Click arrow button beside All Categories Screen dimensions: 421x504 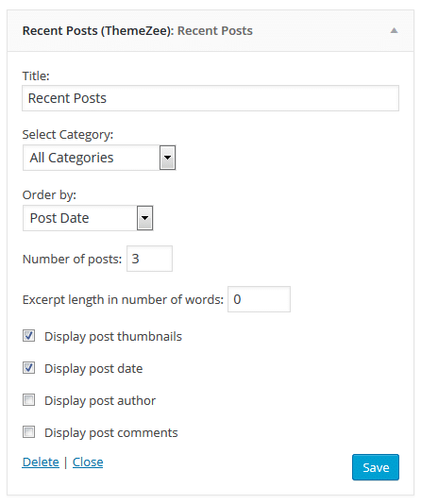pos(167,158)
